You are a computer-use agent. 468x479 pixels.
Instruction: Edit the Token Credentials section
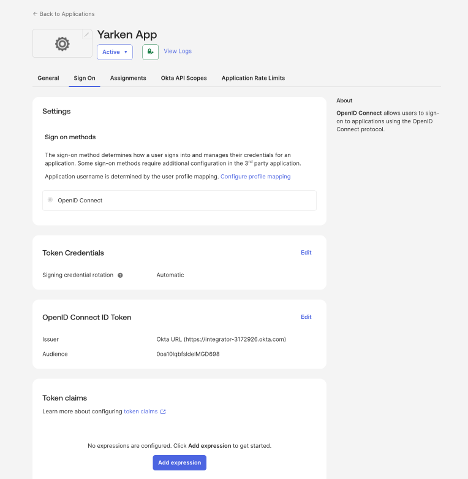[306, 253]
